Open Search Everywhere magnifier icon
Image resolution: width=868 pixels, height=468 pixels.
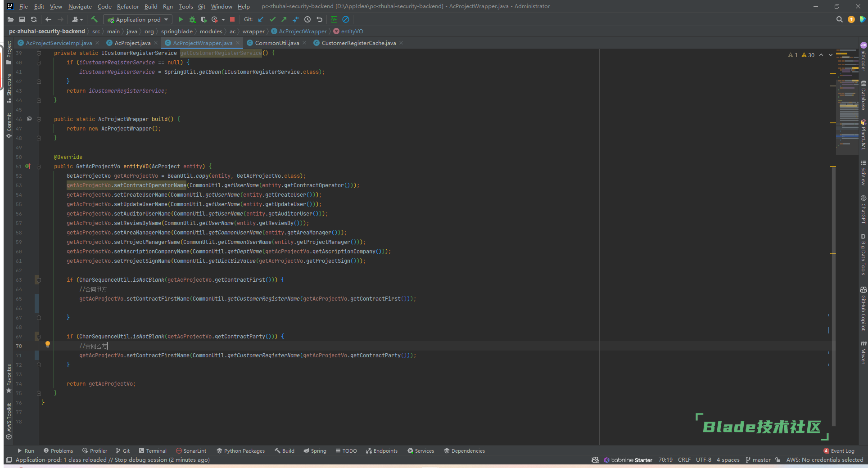click(839, 19)
